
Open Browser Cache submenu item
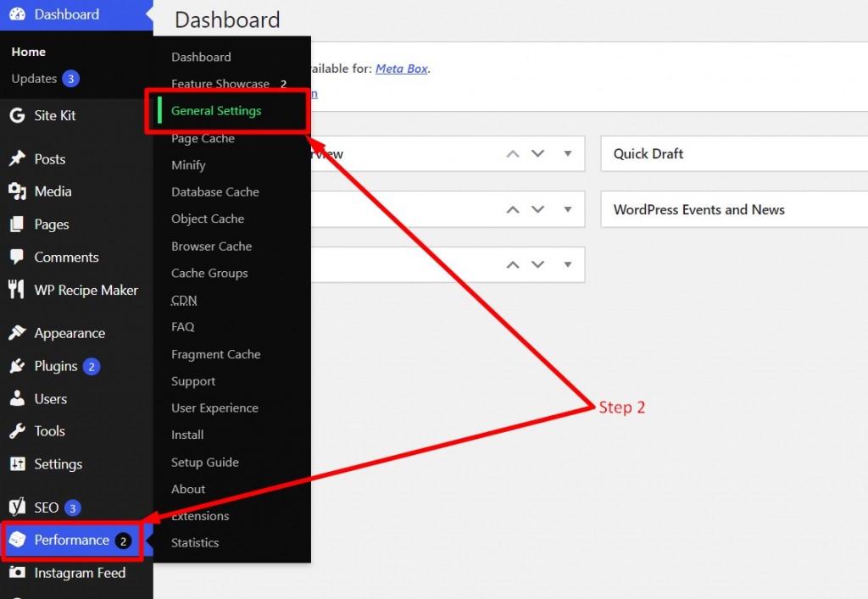tap(211, 247)
